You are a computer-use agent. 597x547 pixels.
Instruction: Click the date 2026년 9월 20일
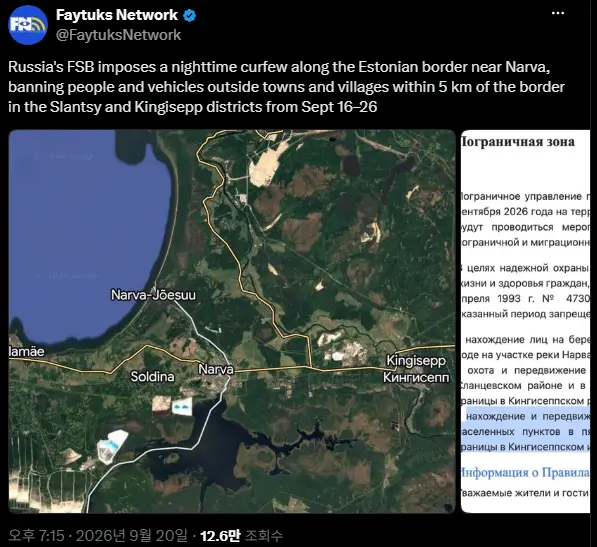pos(131,536)
